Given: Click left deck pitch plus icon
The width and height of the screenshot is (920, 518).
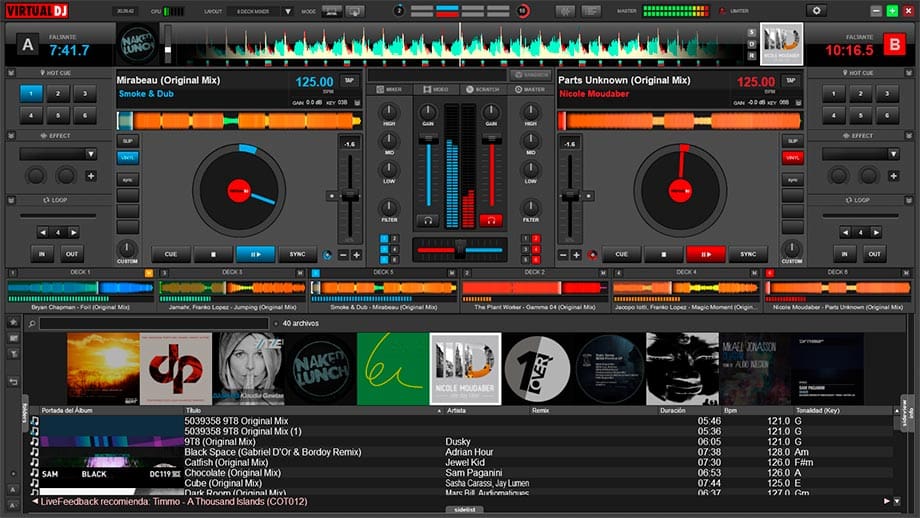Looking at the screenshot, I should click(x=356, y=255).
